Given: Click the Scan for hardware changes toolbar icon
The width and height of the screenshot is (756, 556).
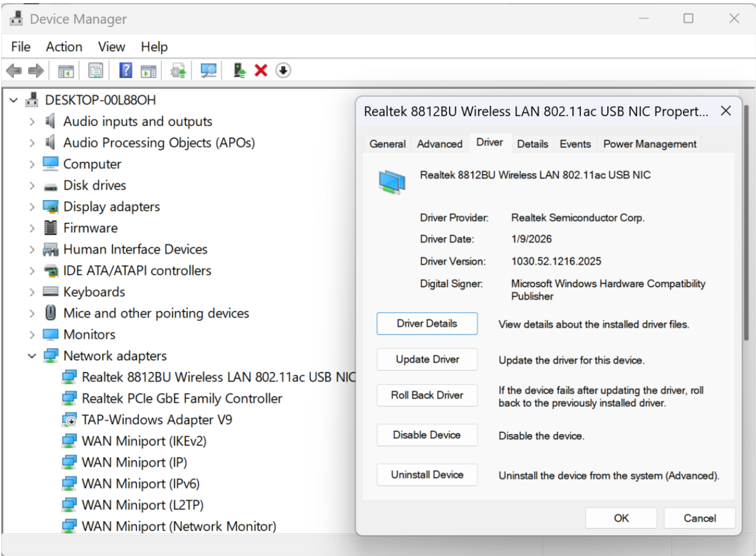Looking at the screenshot, I should [x=209, y=71].
